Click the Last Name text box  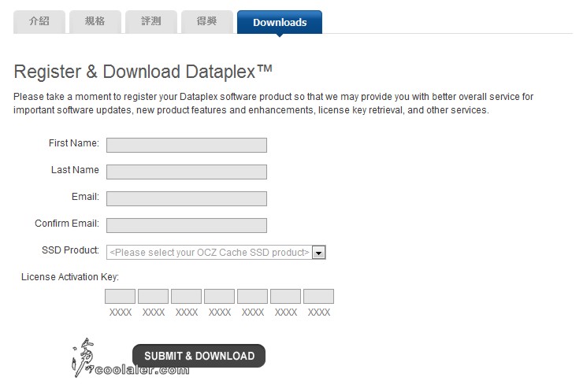(x=187, y=172)
